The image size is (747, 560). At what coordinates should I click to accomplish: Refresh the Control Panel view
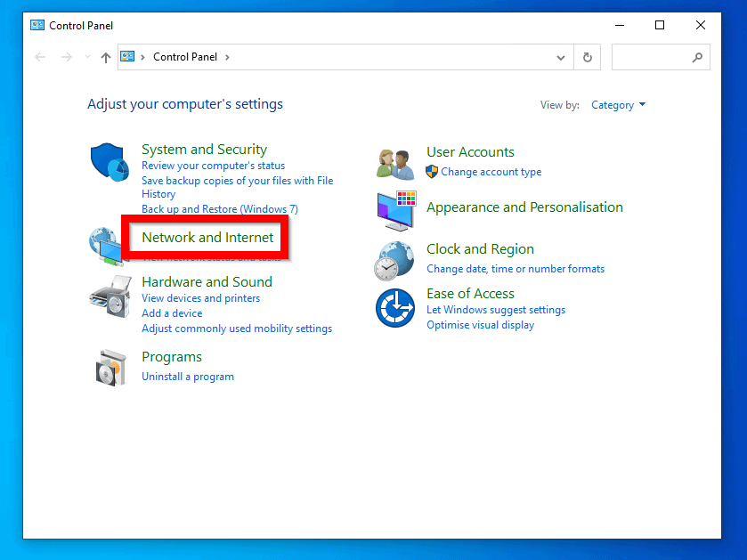pos(587,57)
